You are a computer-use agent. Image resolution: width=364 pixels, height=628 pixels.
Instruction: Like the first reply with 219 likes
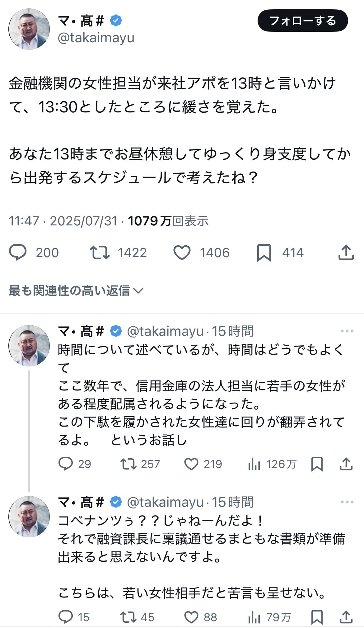coord(191,464)
